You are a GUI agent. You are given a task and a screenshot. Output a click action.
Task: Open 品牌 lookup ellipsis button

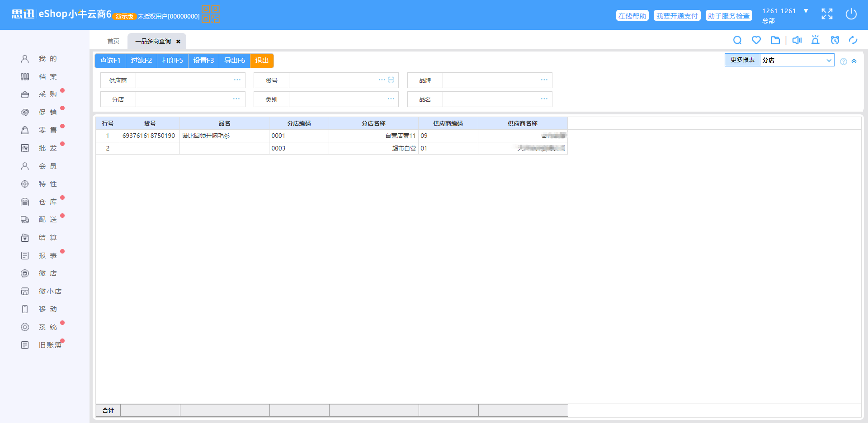click(544, 80)
